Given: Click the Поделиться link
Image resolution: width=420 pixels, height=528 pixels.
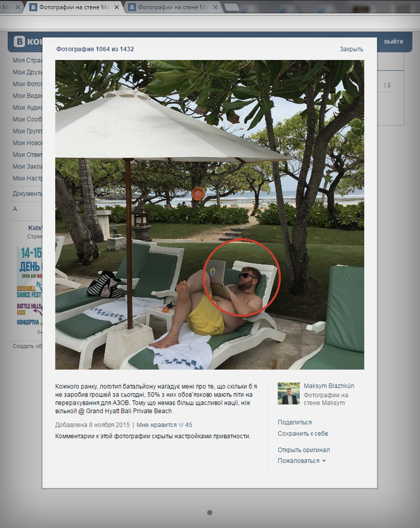Looking at the screenshot, I should click(x=295, y=422).
